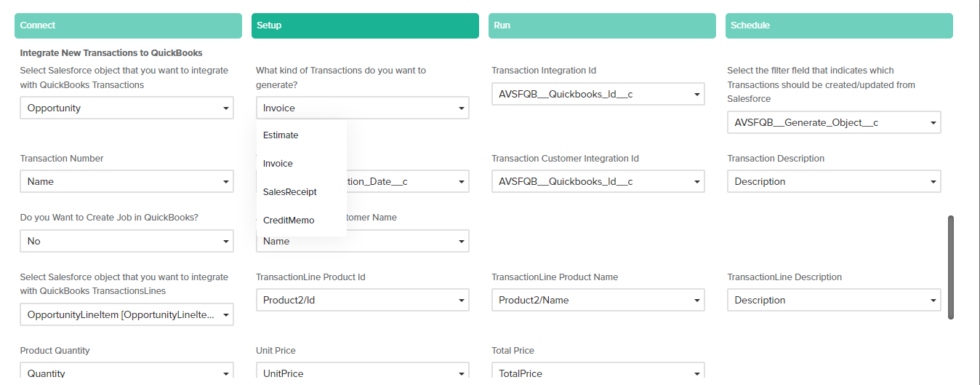Screen dimensions: 980x385
Task: Open the Setup tab
Action: (x=365, y=25)
